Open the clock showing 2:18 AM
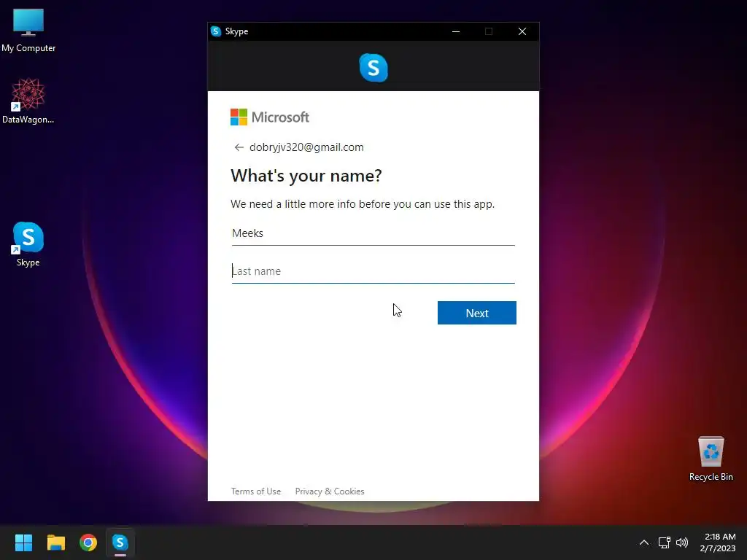Screen dimensions: 747x560 coord(718,542)
